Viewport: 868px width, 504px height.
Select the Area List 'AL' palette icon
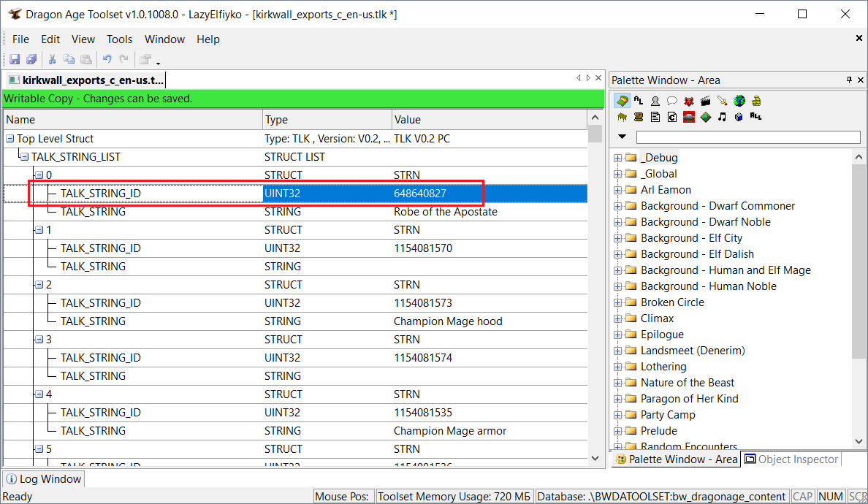tap(639, 101)
